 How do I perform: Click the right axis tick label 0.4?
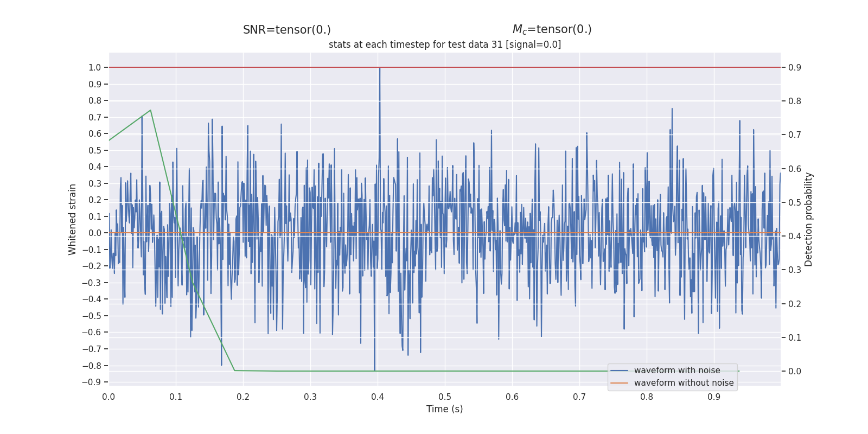tap(795, 236)
